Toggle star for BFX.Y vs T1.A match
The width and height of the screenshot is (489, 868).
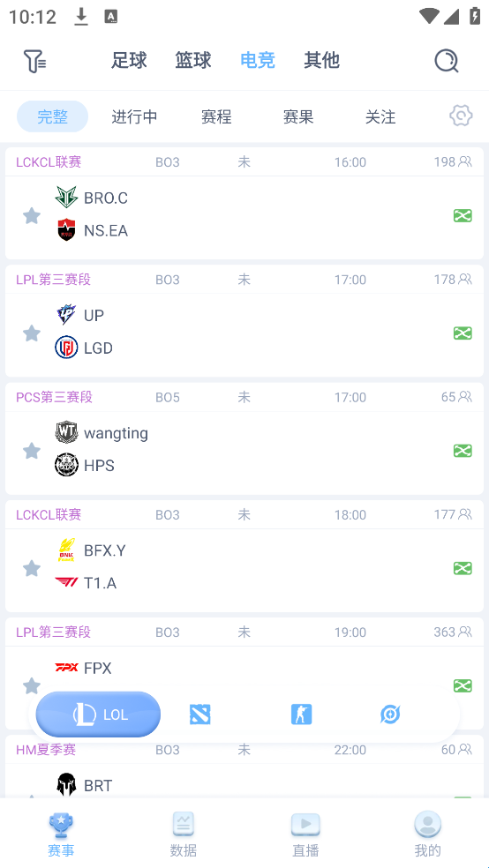coord(32,568)
